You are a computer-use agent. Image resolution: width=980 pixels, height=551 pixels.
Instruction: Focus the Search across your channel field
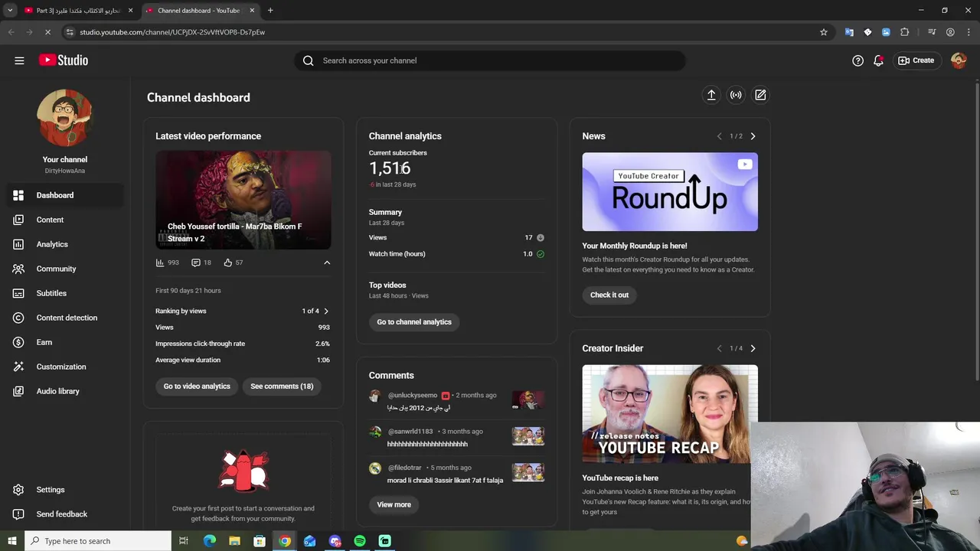(x=490, y=60)
